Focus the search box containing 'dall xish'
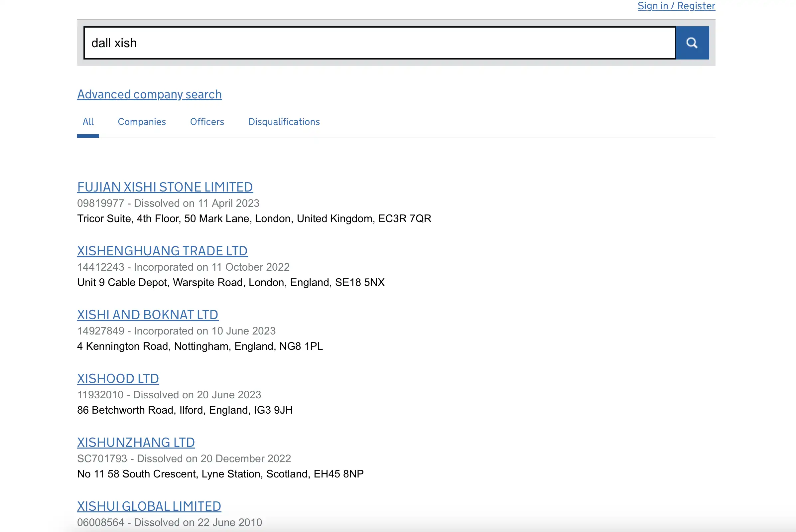Viewport: 796px width, 532px height. pos(380,43)
